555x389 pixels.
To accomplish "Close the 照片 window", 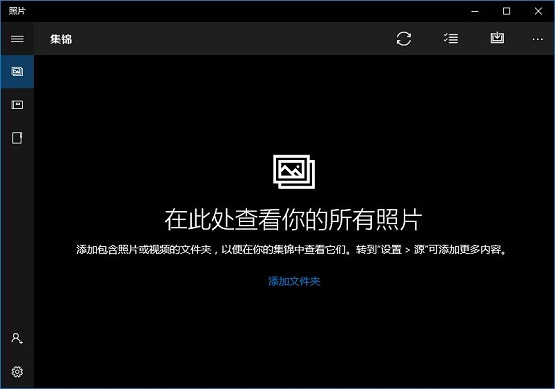I will click(538, 11).
